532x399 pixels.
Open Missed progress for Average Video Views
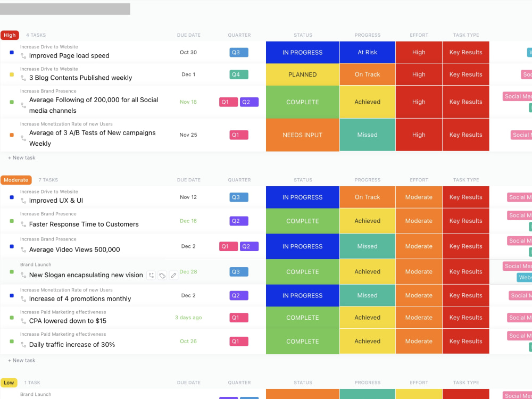(368, 246)
